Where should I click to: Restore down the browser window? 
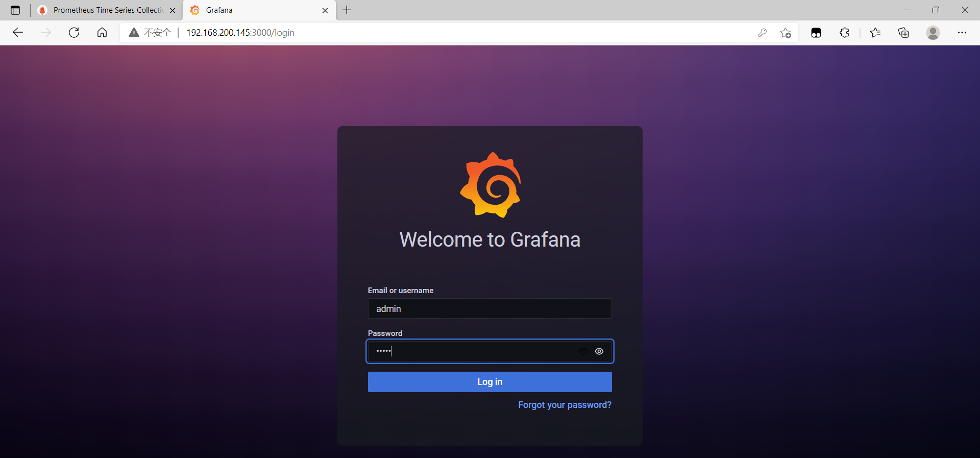(936, 10)
